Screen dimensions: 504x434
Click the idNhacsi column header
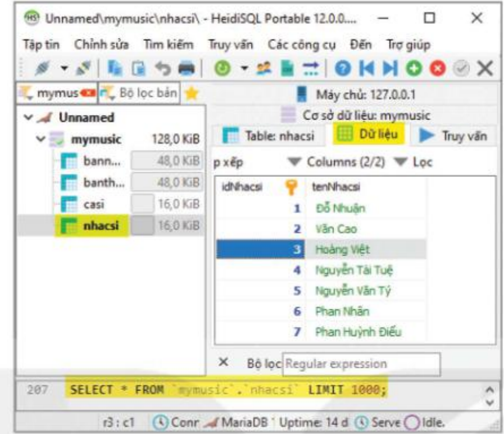click(x=260, y=187)
